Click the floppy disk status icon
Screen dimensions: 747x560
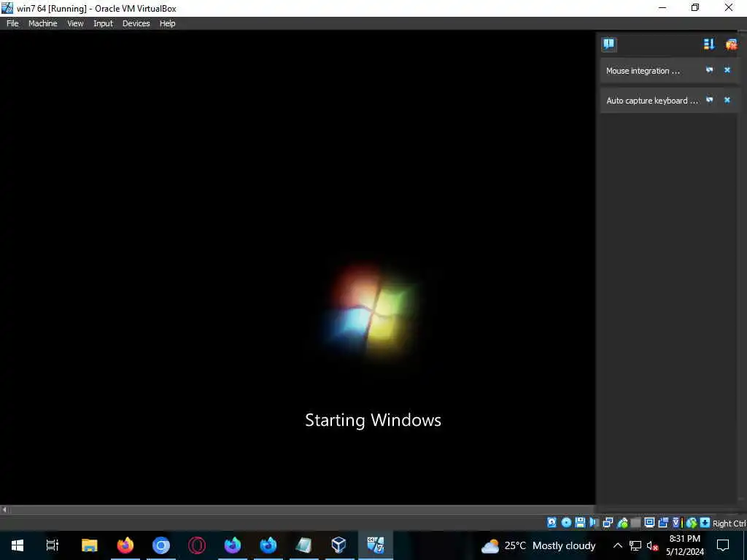pos(580,522)
